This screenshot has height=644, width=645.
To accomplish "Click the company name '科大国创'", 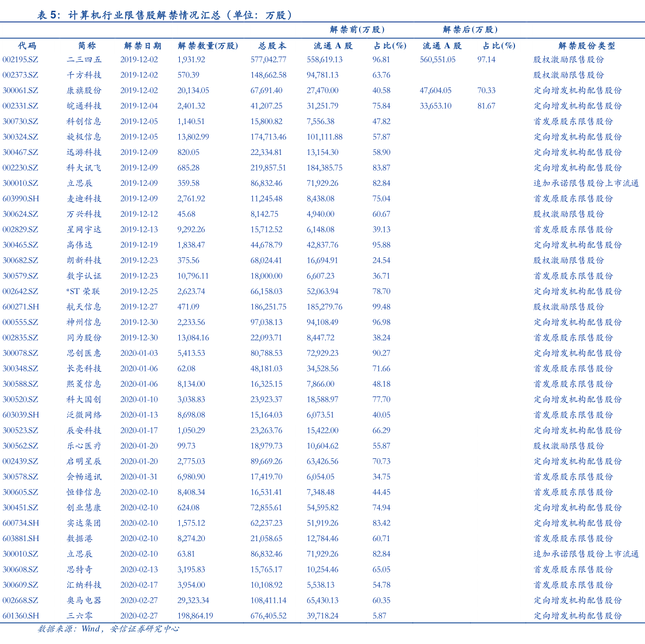I will pyautogui.click(x=84, y=400).
